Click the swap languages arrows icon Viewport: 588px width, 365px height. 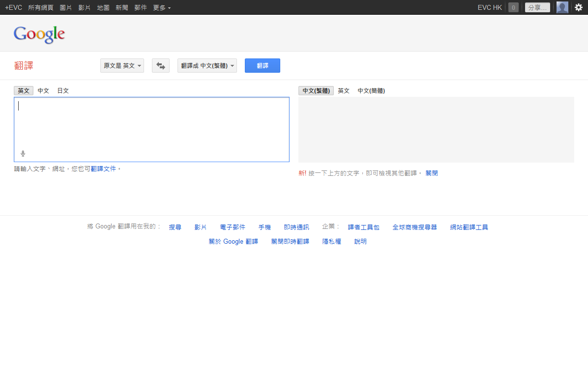tap(160, 65)
